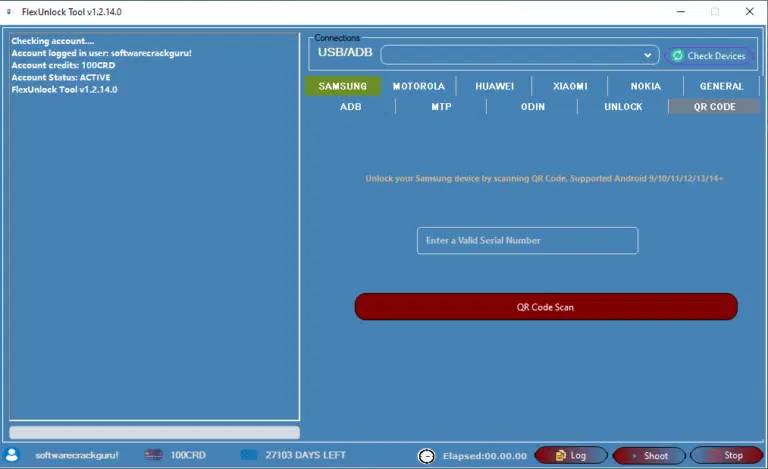Open the ADB sub-tab
Image resolution: width=768 pixels, height=469 pixels.
pos(351,107)
